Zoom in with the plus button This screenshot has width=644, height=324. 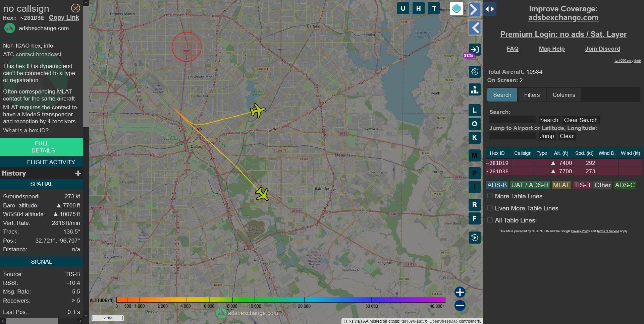coord(460,292)
